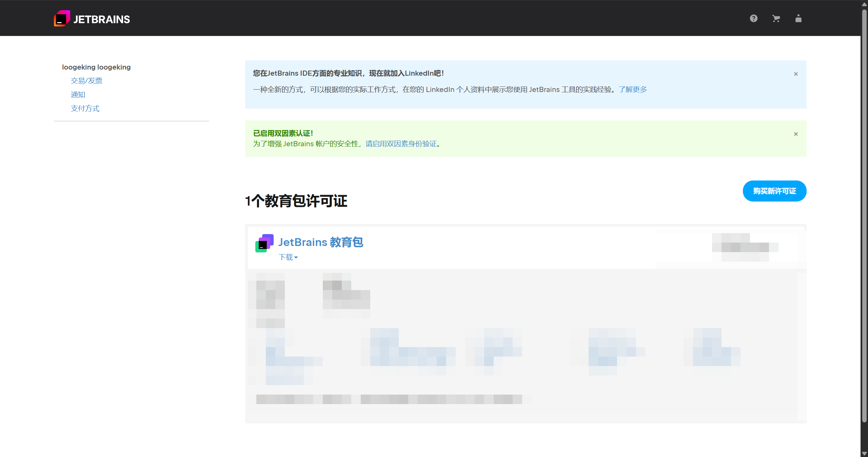
Task: Open the help question mark icon
Action: click(753, 18)
